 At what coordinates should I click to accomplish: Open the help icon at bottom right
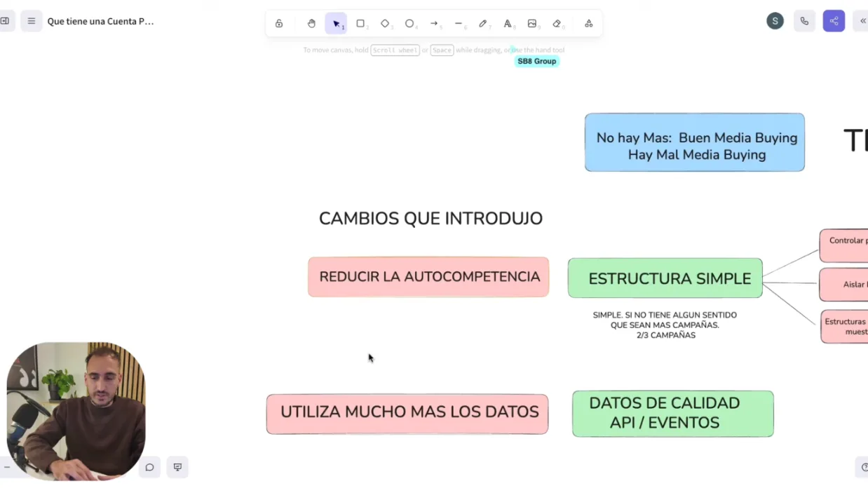pyautogui.click(x=863, y=467)
